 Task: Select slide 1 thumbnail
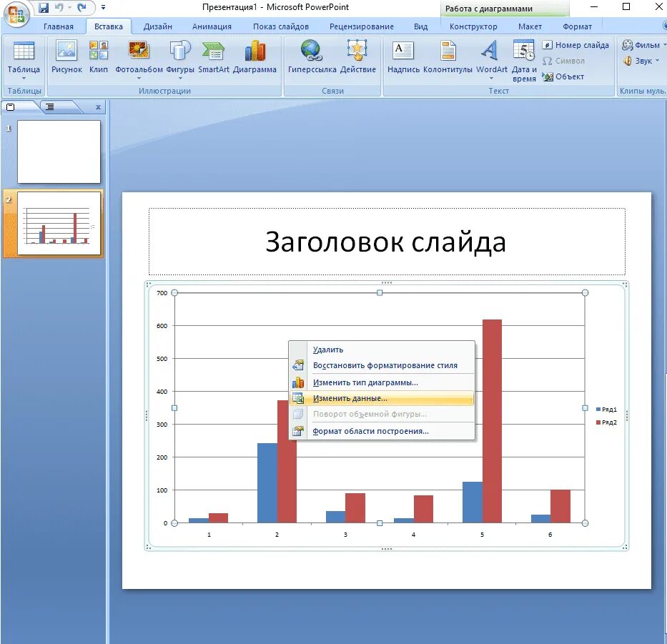tap(59, 152)
